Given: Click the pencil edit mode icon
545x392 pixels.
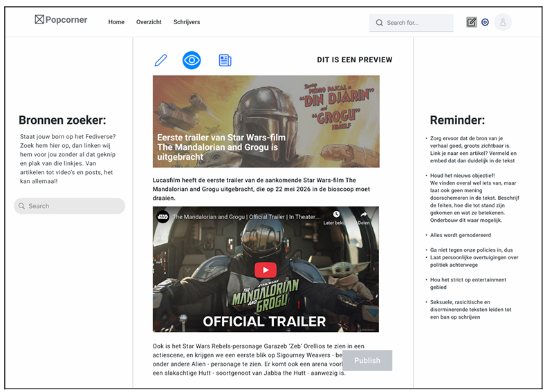Looking at the screenshot, I should 160,60.
